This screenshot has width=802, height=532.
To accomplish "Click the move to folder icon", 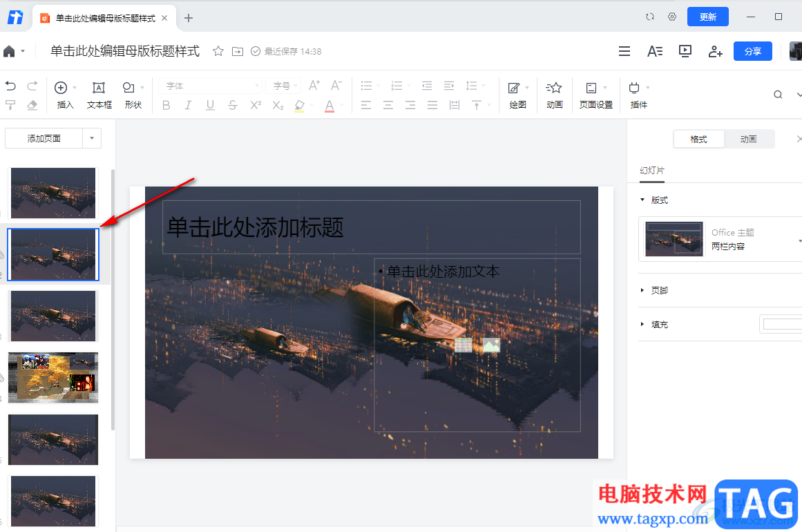I will coord(238,51).
